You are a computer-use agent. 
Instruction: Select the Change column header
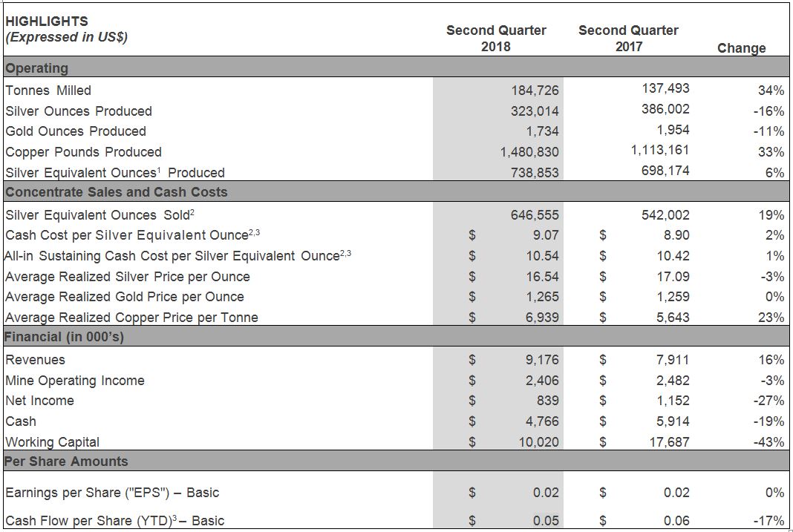point(742,48)
